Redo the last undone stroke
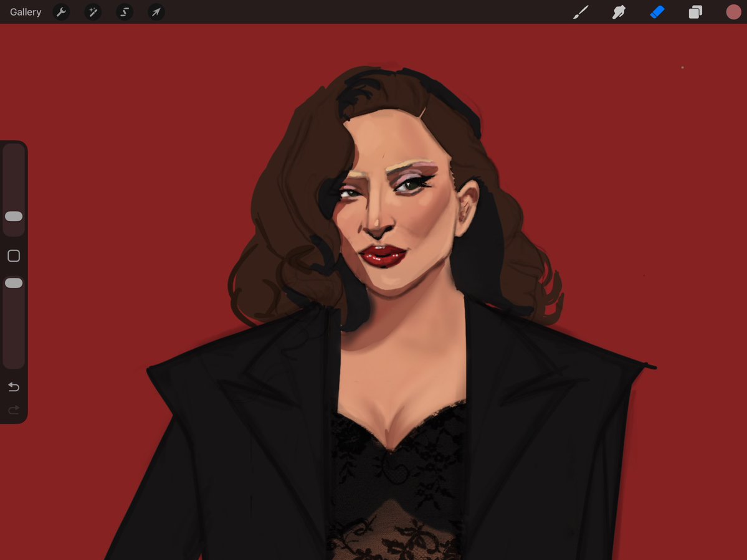Viewport: 747px width, 560px height. [14, 409]
